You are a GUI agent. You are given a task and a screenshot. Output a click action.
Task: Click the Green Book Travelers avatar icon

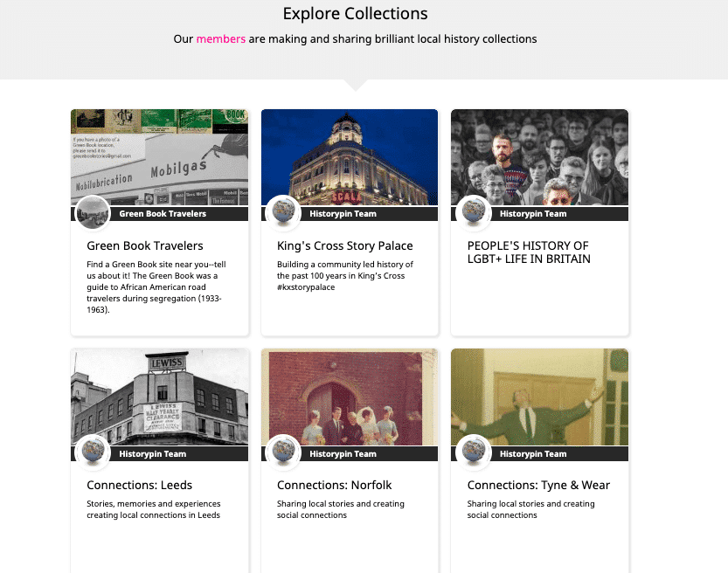pos(93,213)
